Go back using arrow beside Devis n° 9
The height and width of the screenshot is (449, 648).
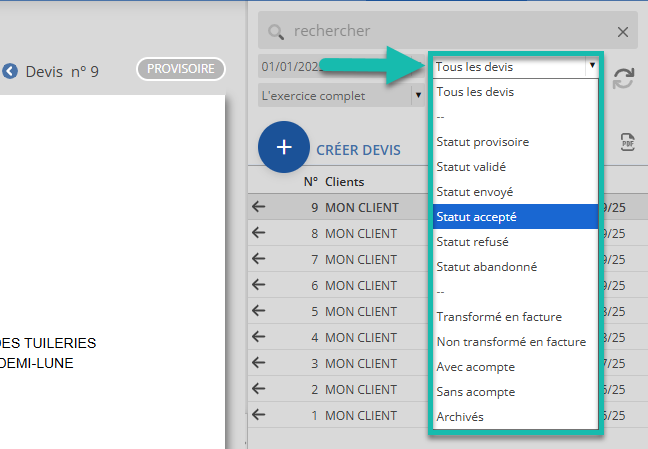point(10,71)
